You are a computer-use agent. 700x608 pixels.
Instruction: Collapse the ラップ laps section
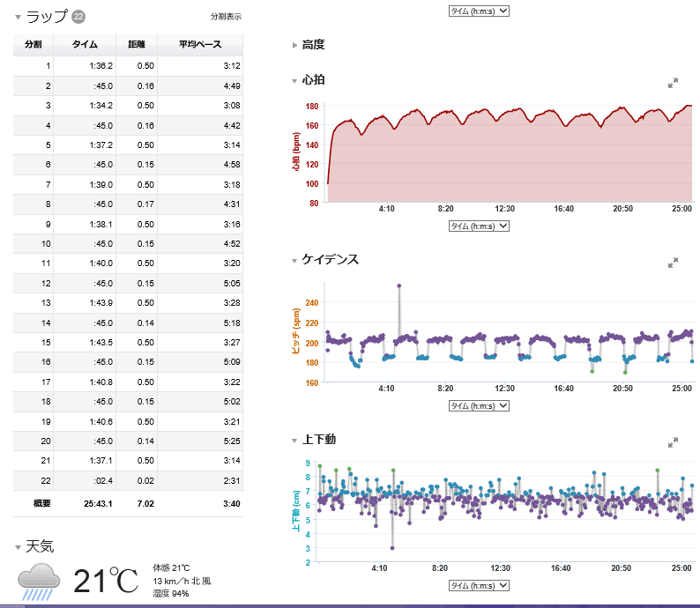[x=19, y=17]
